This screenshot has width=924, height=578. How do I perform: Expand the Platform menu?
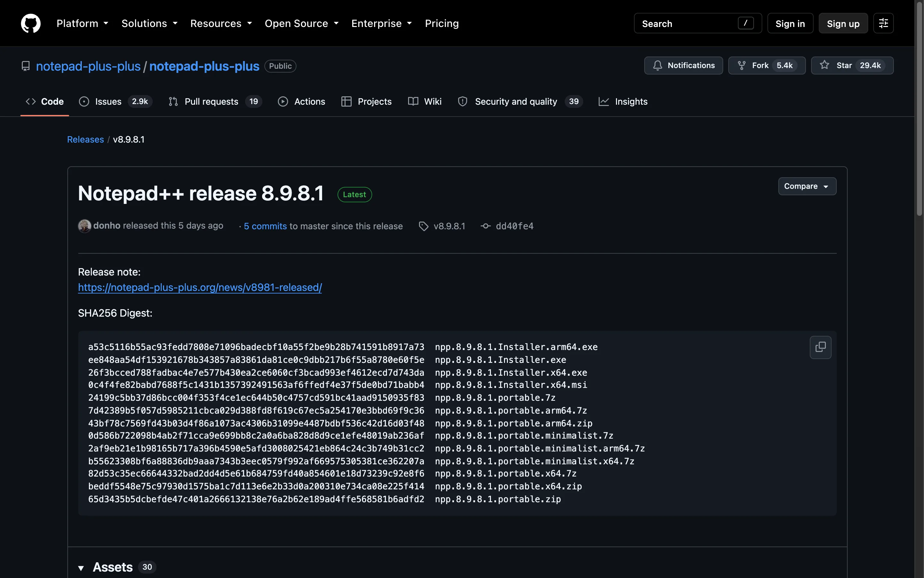point(82,23)
